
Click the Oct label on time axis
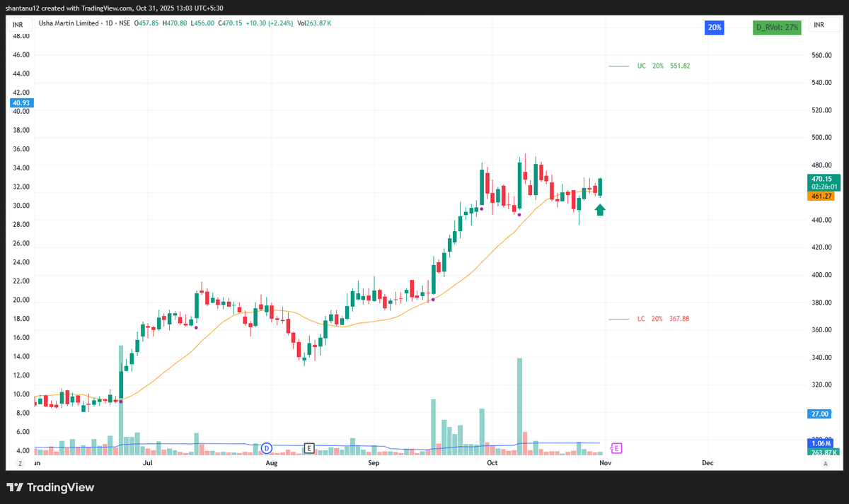492,463
